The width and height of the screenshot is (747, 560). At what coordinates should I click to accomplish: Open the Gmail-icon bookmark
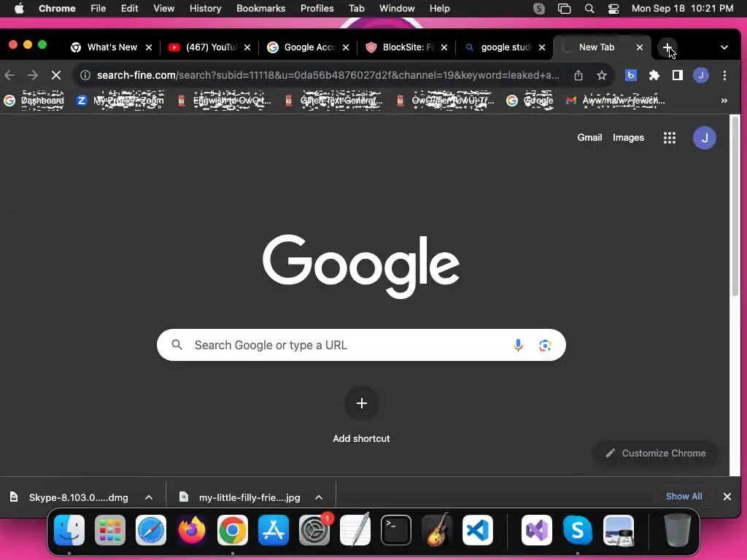(x=614, y=101)
